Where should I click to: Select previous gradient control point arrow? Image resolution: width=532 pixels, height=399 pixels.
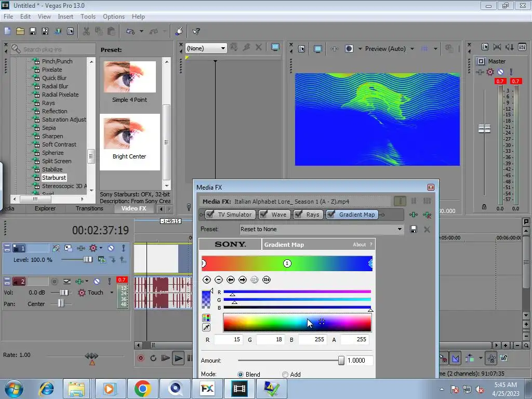pos(231,280)
